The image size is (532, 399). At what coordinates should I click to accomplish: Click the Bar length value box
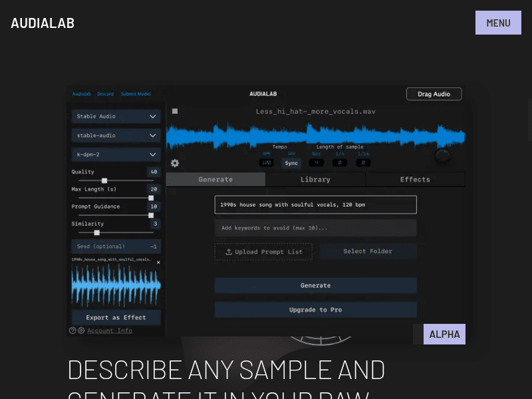point(317,163)
